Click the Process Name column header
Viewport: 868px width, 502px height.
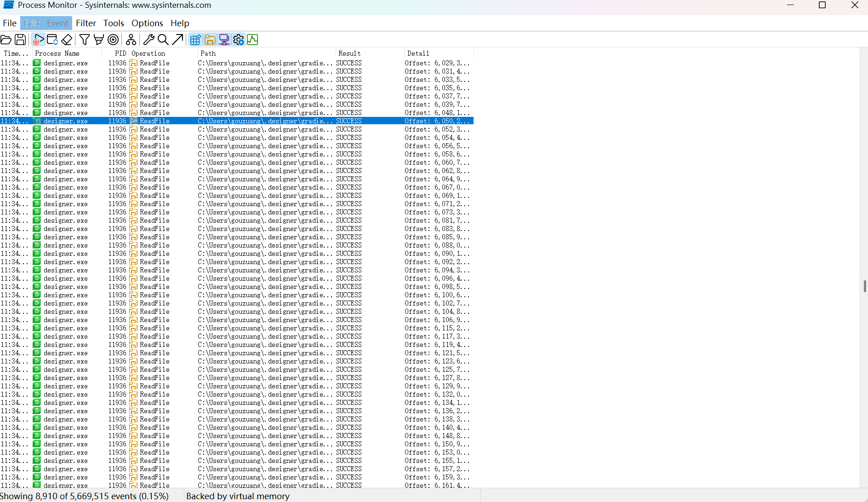57,53
